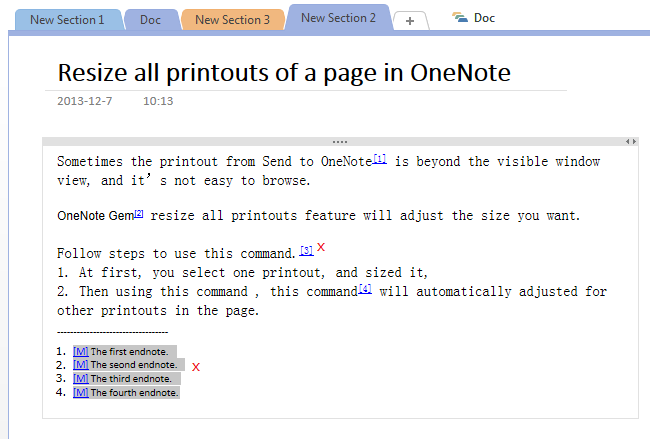Add a new section with plus tab

tap(410, 21)
